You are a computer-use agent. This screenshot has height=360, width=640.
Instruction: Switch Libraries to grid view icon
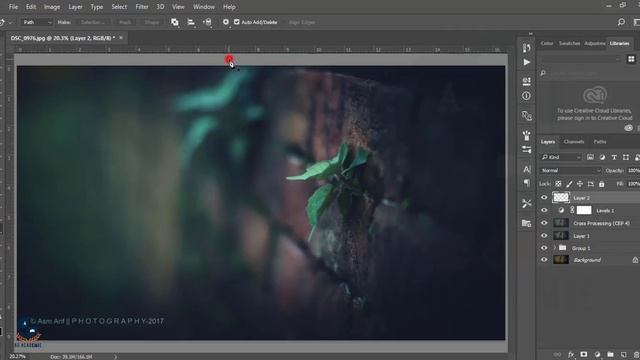tap(631, 59)
